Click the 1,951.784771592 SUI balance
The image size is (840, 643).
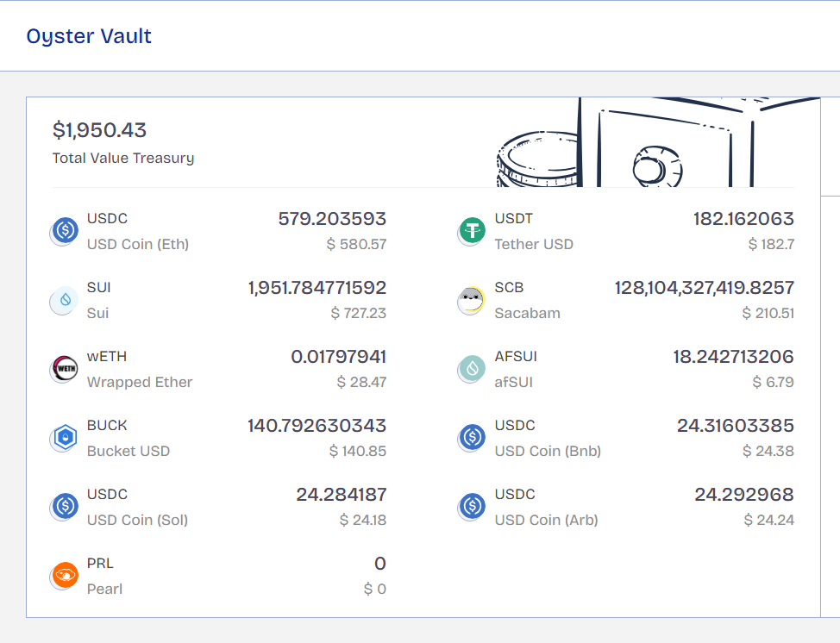click(317, 288)
